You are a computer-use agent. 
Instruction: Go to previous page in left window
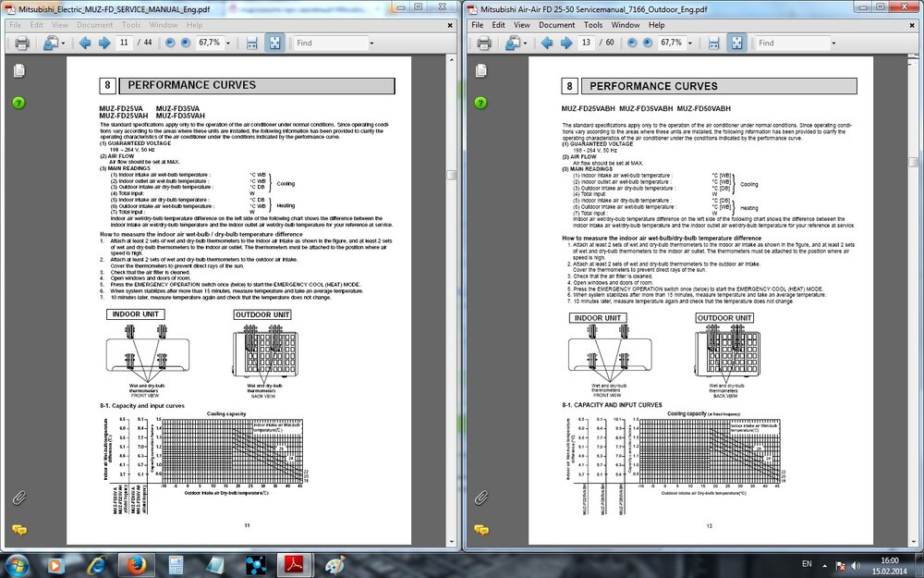85,43
